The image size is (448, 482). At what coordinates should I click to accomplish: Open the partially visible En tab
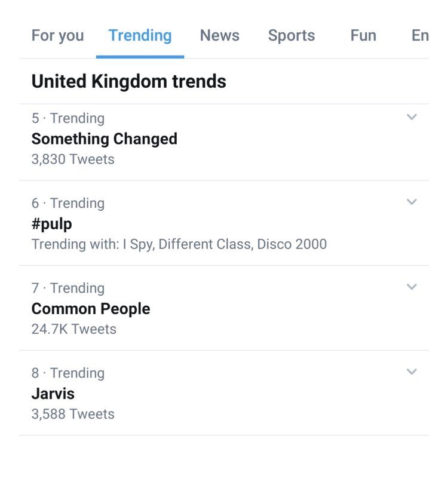click(x=420, y=35)
